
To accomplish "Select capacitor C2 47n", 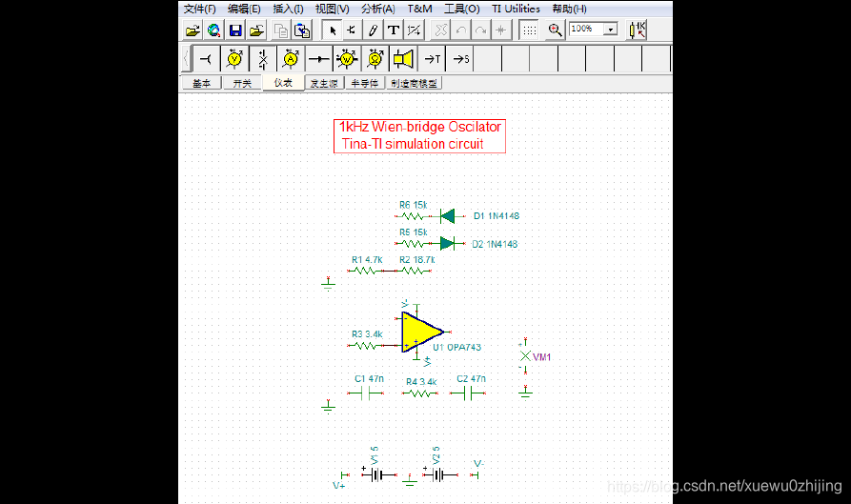I will pos(468,393).
